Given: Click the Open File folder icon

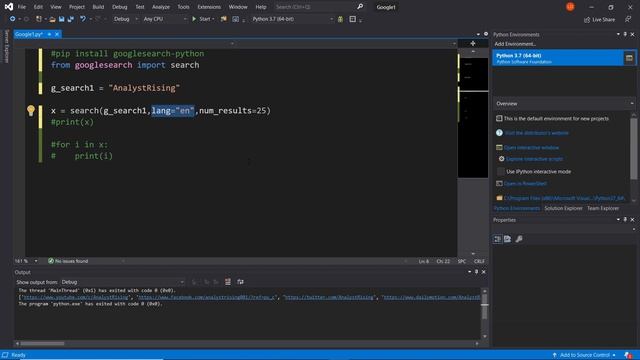Looking at the screenshot, I should pos(52,19).
